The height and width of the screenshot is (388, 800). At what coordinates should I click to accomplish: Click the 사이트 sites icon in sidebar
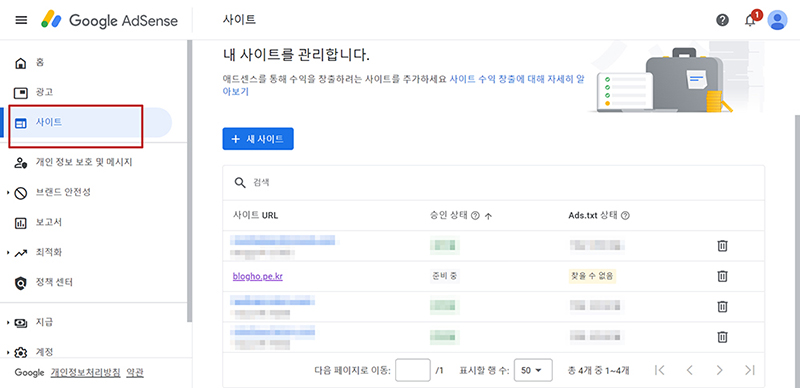pyautogui.click(x=20, y=123)
